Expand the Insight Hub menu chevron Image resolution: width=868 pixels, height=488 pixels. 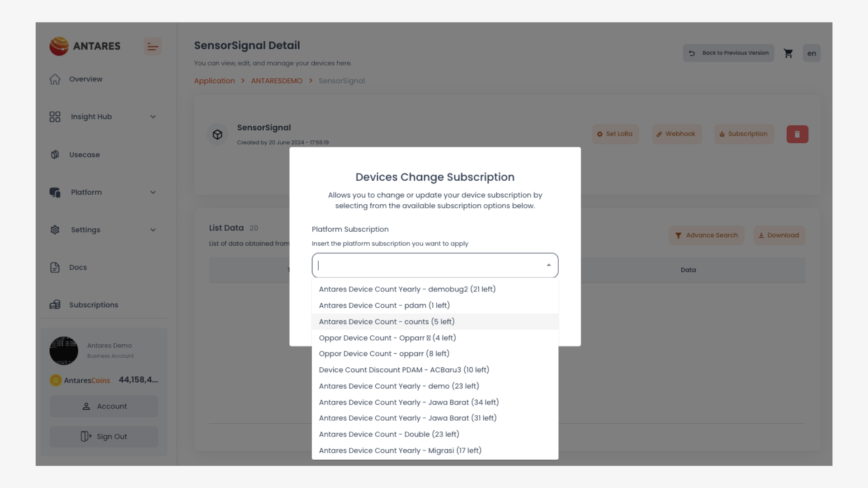click(x=153, y=117)
